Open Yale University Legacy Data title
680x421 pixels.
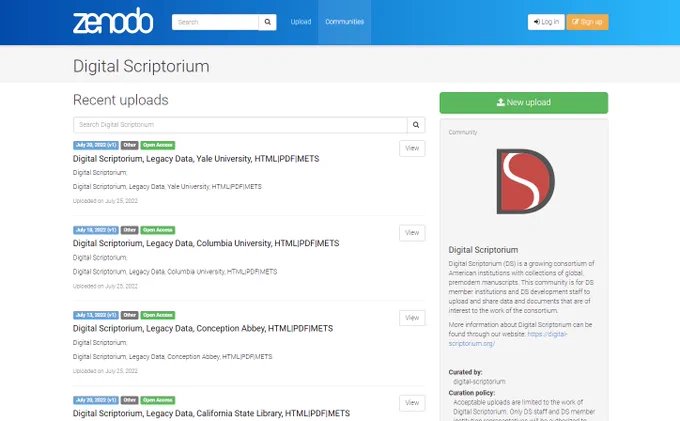coord(196,159)
